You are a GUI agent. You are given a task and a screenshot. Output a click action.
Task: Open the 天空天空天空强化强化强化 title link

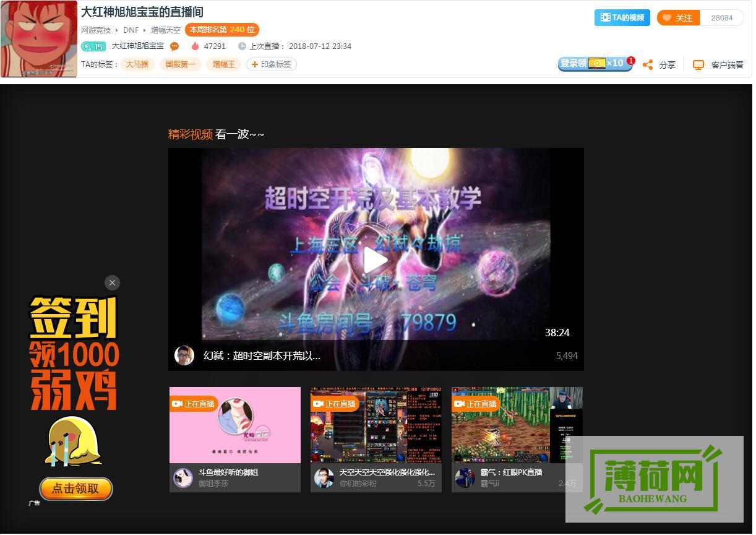[387, 472]
